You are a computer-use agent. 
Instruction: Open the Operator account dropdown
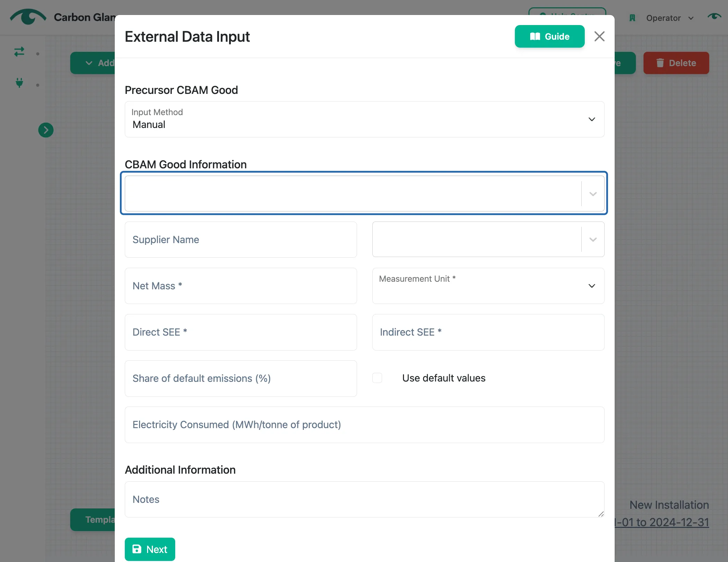coord(670,18)
